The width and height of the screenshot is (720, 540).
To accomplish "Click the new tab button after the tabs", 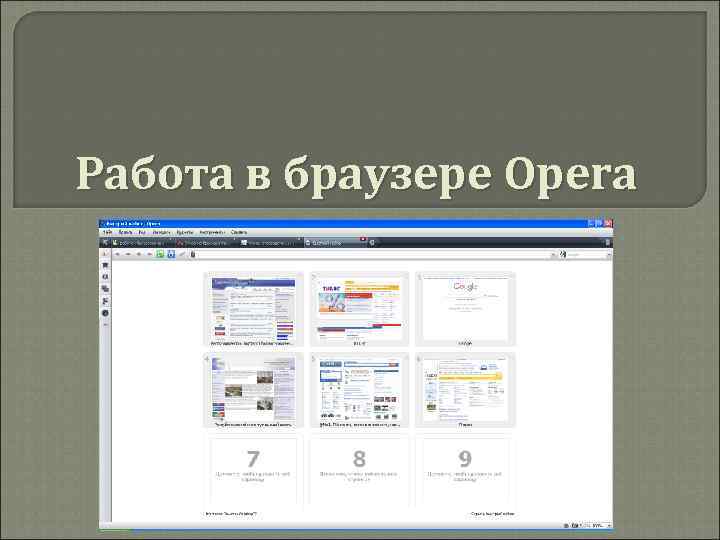I will (372, 242).
